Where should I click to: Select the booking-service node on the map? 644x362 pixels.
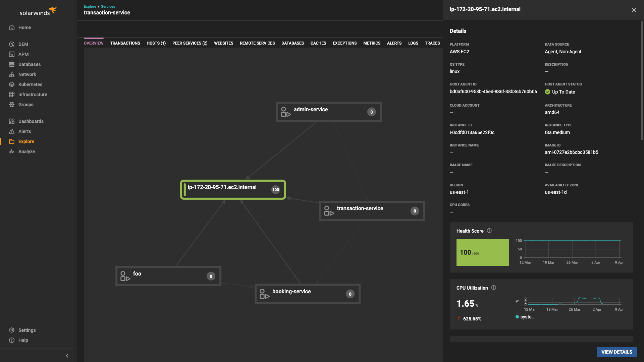(x=307, y=294)
